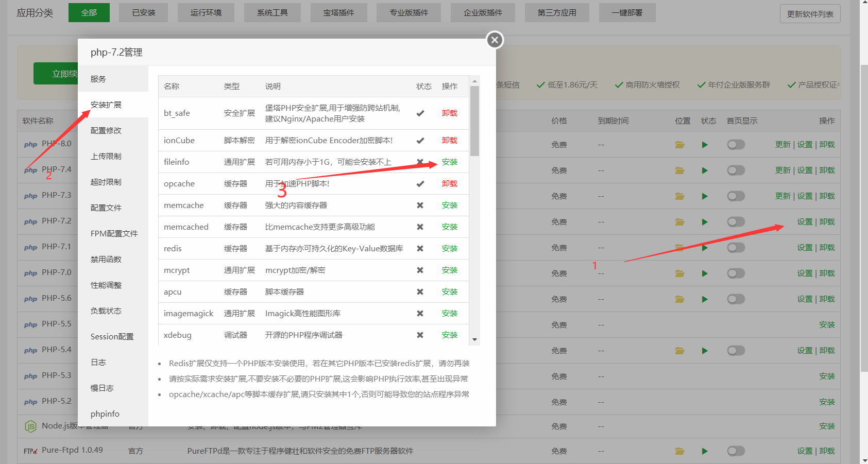
Task: Open folder location icon for PHP-8.0
Action: (x=680, y=145)
